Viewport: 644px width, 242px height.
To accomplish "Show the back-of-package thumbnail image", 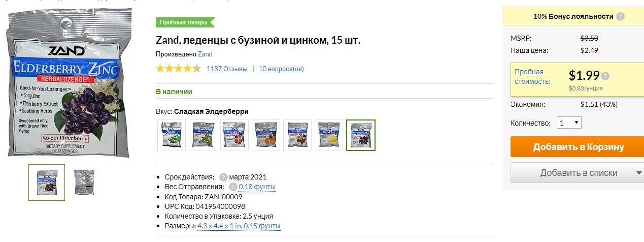I will point(84,182).
